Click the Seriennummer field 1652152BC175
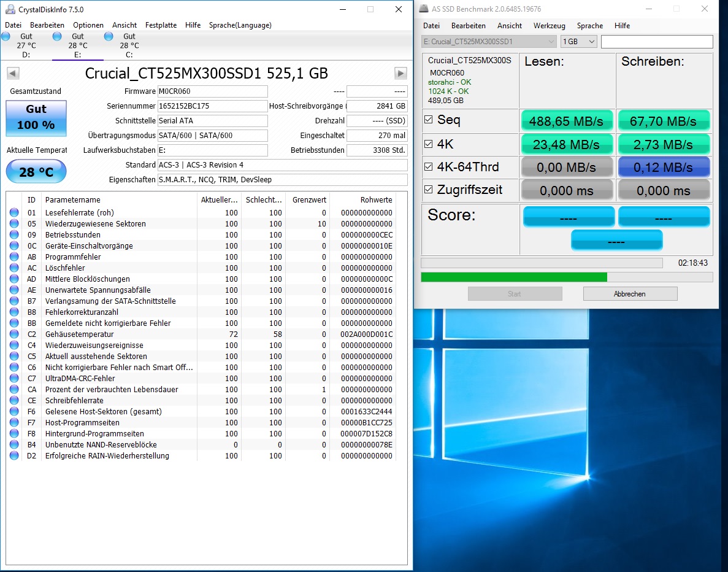The height and width of the screenshot is (572, 728). [213, 106]
